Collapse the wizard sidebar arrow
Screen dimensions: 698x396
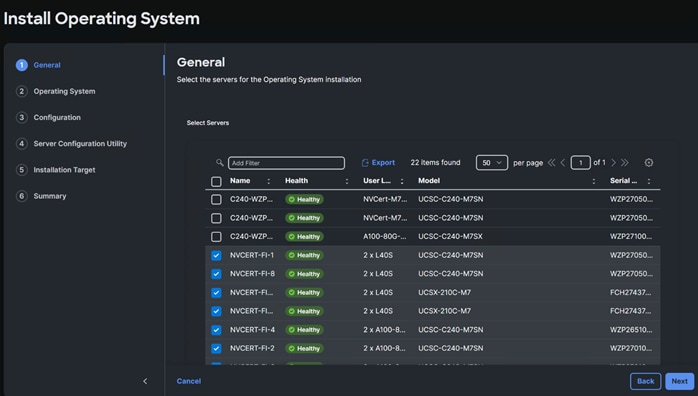point(145,381)
